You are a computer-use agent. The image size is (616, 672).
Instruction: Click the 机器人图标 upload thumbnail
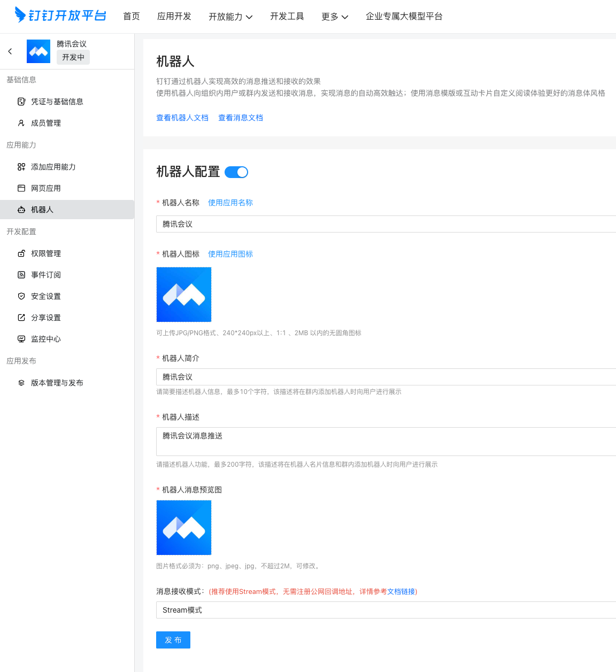point(184,295)
